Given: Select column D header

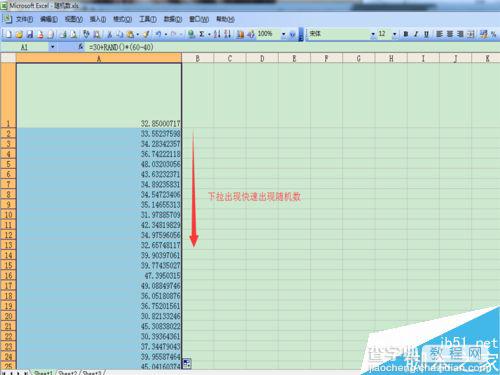Looking at the screenshot, I should [x=262, y=58].
